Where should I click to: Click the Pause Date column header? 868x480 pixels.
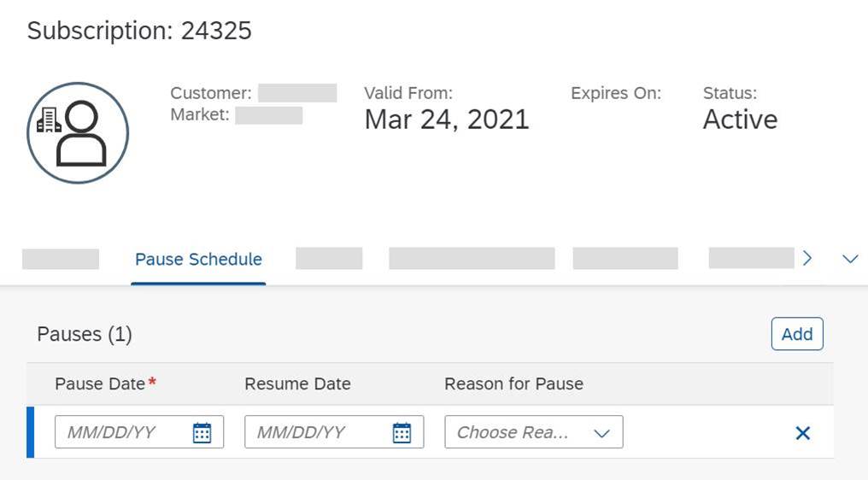(x=100, y=384)
